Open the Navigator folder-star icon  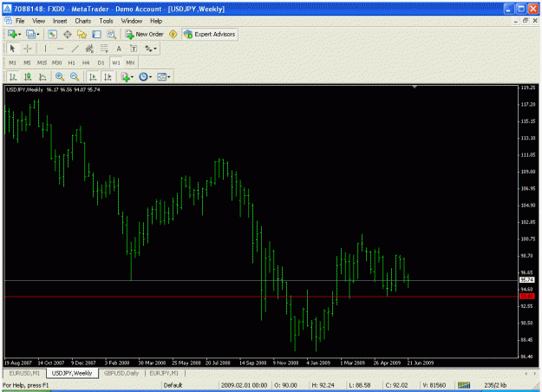tap(82, 34)
